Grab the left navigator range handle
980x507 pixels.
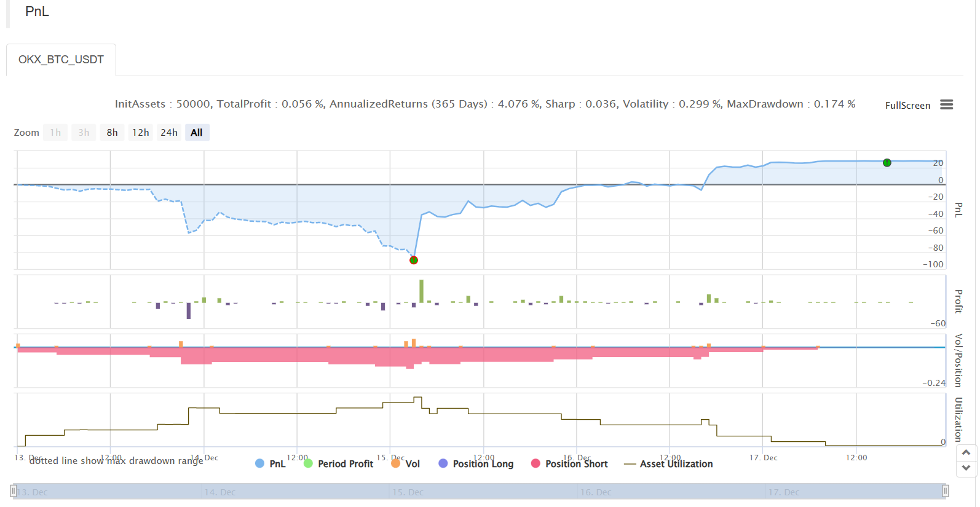tap(14, 491)
